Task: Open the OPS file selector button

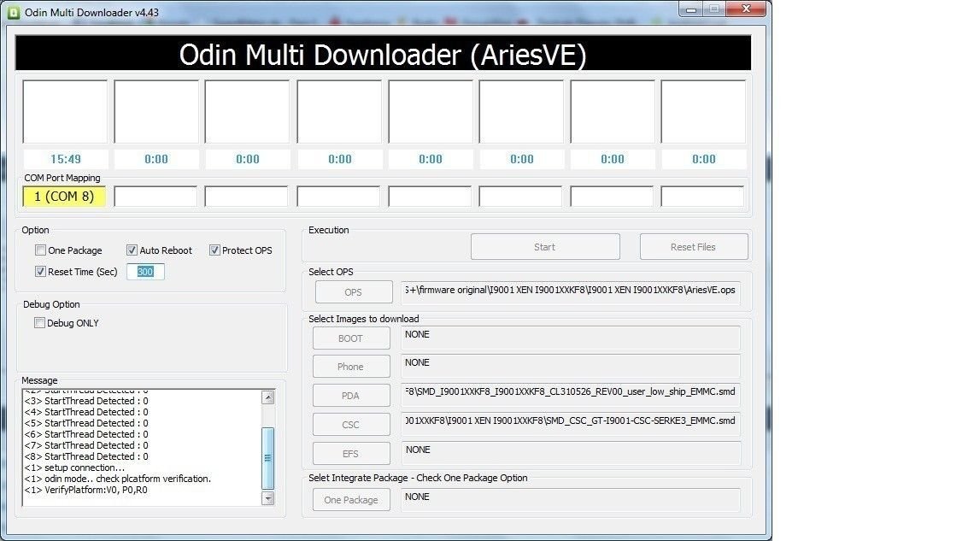Action: [353, 292]
